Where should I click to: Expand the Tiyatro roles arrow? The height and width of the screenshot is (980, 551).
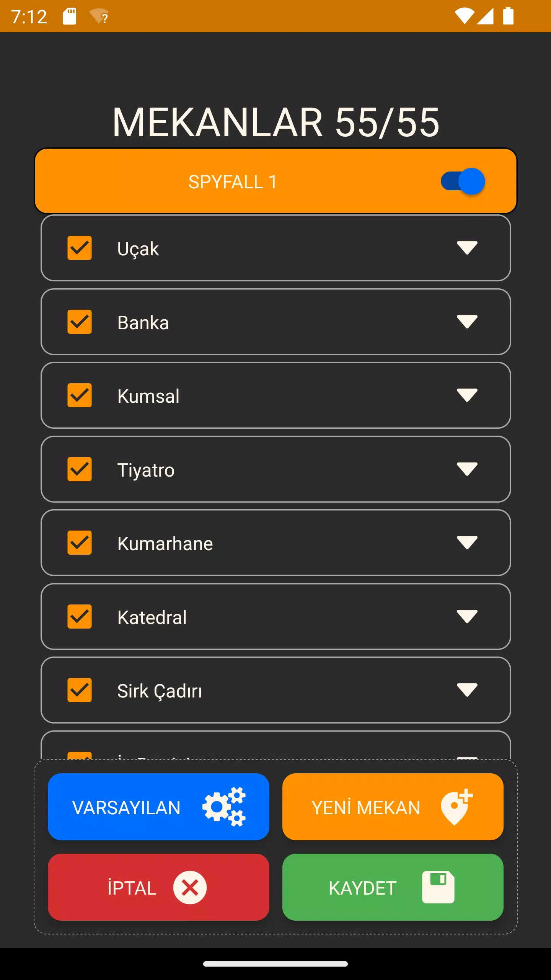[x=467, y=469]
